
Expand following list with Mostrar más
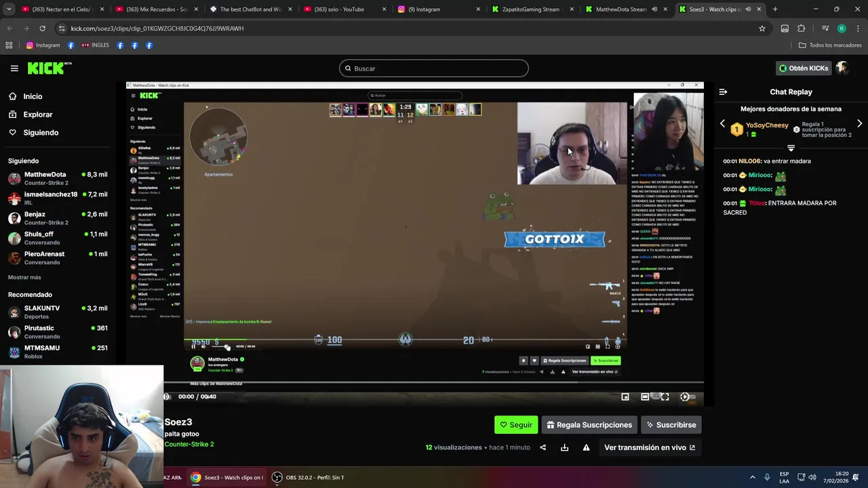click(24, 277)
